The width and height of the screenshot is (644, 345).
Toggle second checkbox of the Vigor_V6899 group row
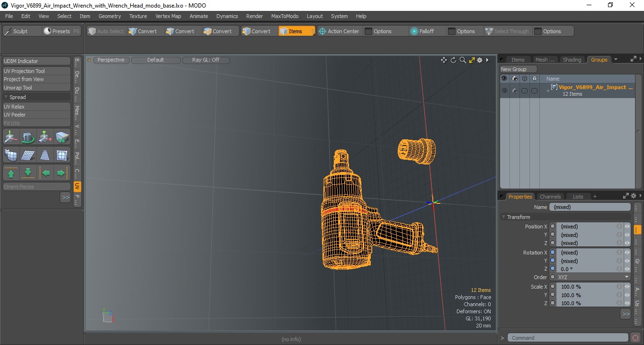(534, 91)
